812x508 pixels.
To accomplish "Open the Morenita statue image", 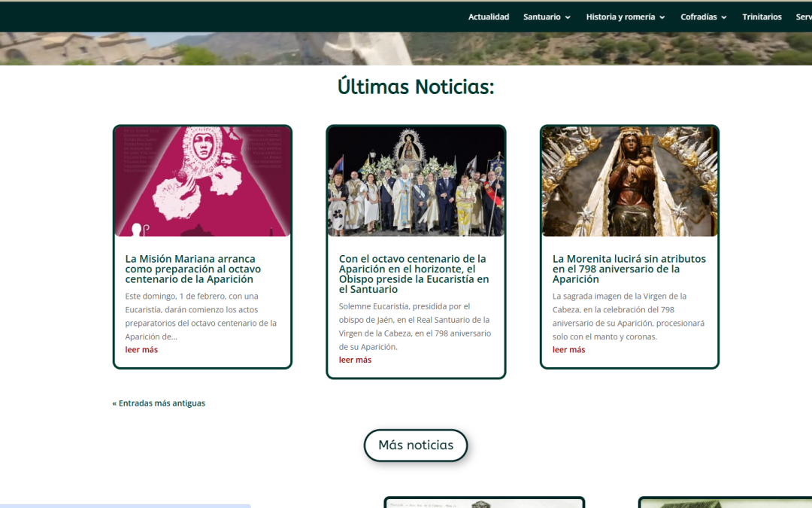I will pos(629,181).
